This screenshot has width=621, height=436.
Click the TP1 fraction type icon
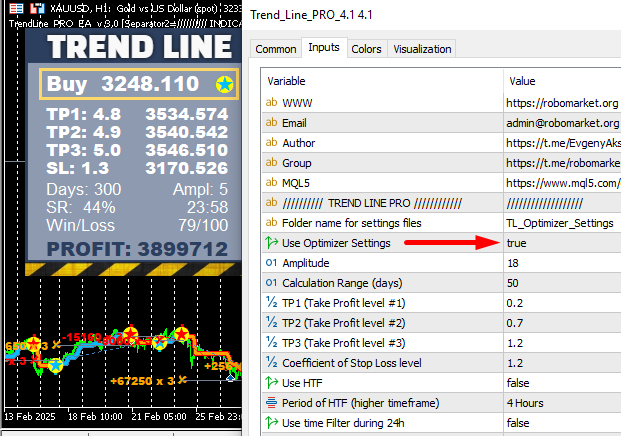click(271, 303)
